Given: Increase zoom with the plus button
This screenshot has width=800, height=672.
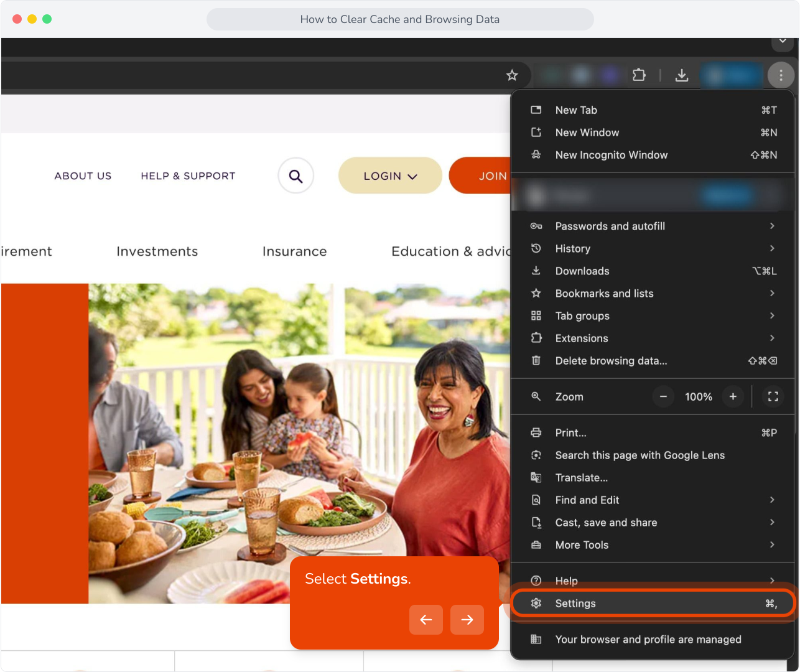Looking at the screenshot, I should [733, 396].
